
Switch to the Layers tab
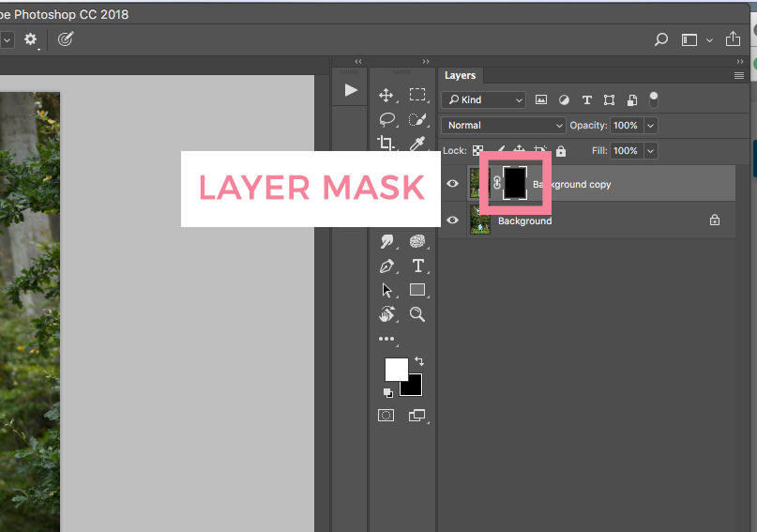click(x=460, y=75)
